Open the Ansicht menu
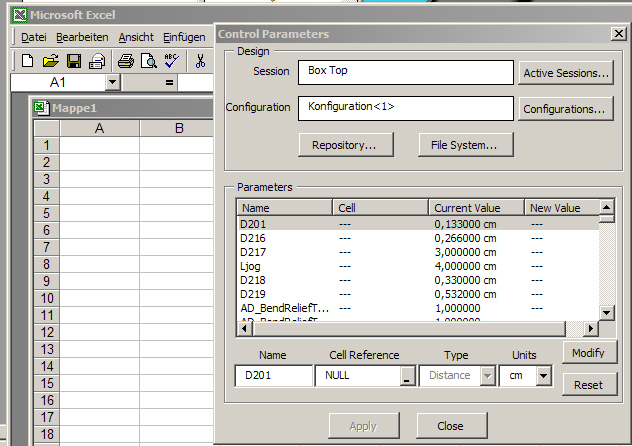 (136, 37)
